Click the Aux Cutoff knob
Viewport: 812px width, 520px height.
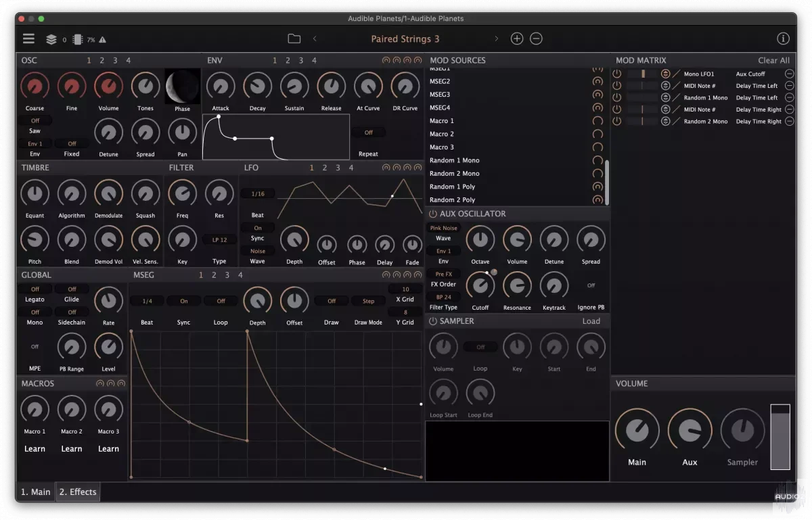(480, 285)
